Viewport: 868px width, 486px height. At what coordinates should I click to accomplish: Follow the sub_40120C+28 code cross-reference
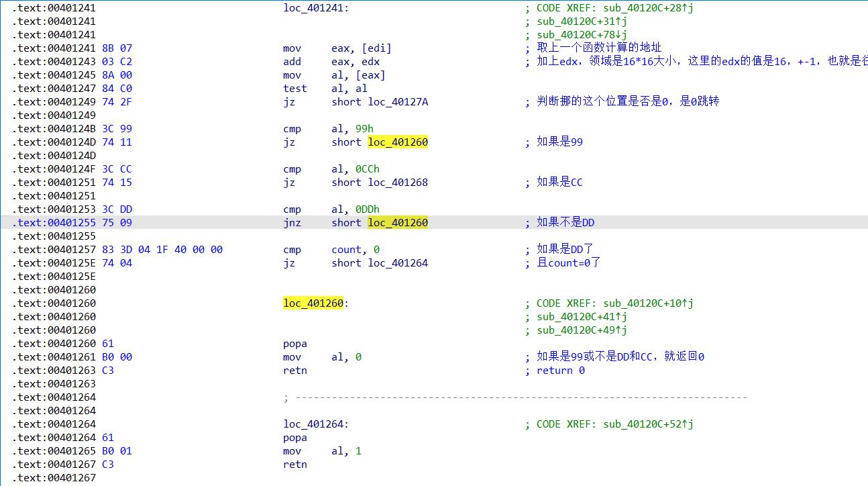[645, 8]
